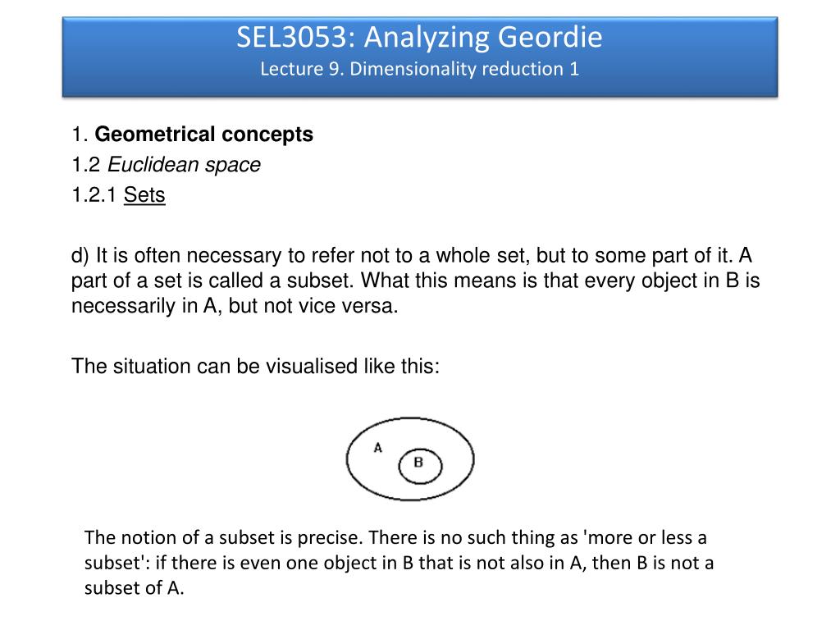
Task: Click the sentence The situation can be visualised
Action: coord(255,367)
